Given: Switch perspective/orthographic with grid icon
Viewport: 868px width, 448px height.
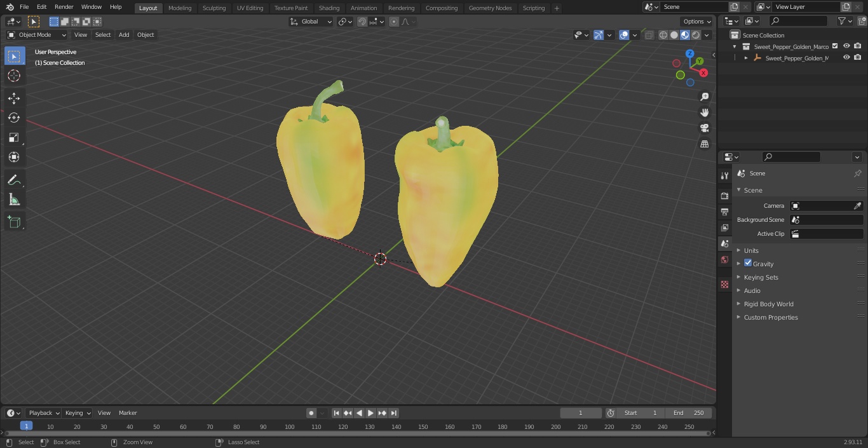Looking at the screenshot, I should click(704, 144).
